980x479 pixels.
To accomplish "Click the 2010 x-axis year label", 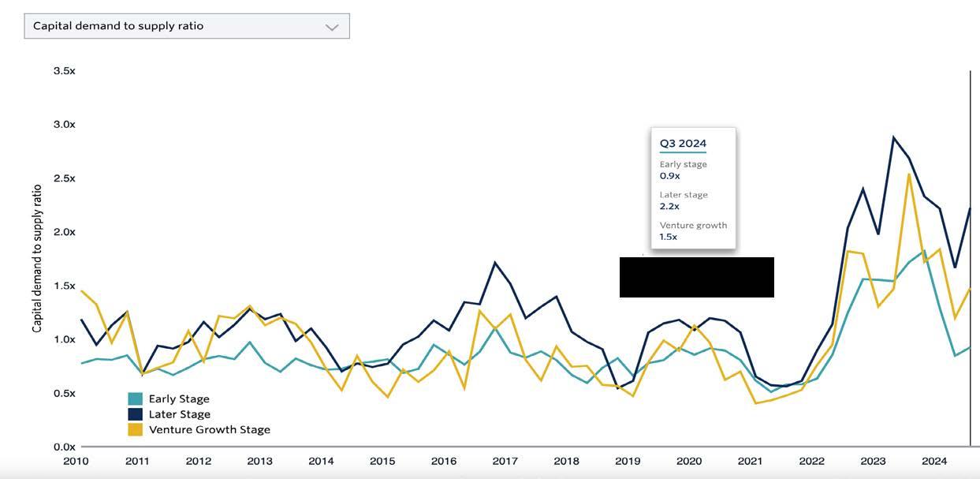I will [76, 461].
